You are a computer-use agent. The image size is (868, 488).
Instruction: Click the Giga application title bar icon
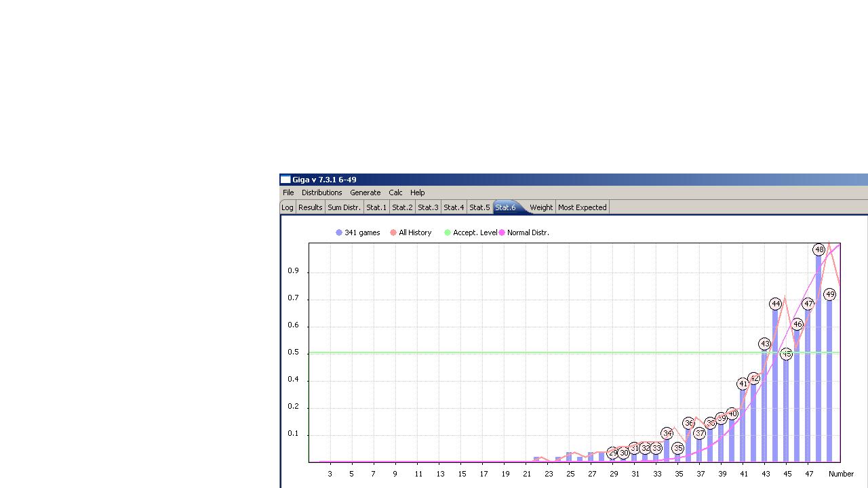point(285,180)
